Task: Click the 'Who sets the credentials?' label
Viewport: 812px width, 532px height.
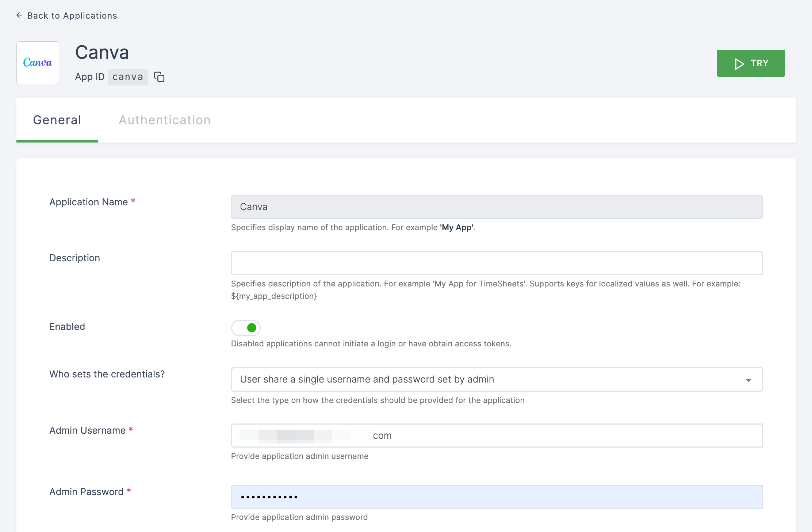Action: point(107,375)
